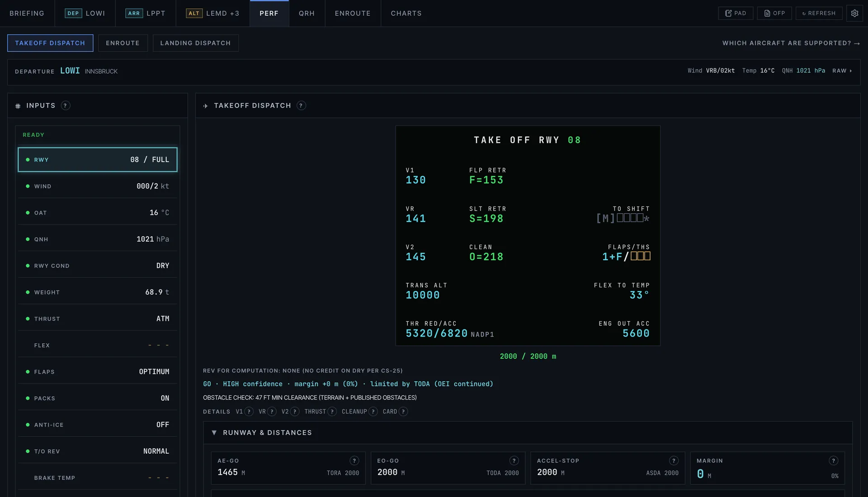The height and width of the screenshot is (497, 868).
Task: Click the FLAPS/THS 1+F value
Action: (626, 257)
